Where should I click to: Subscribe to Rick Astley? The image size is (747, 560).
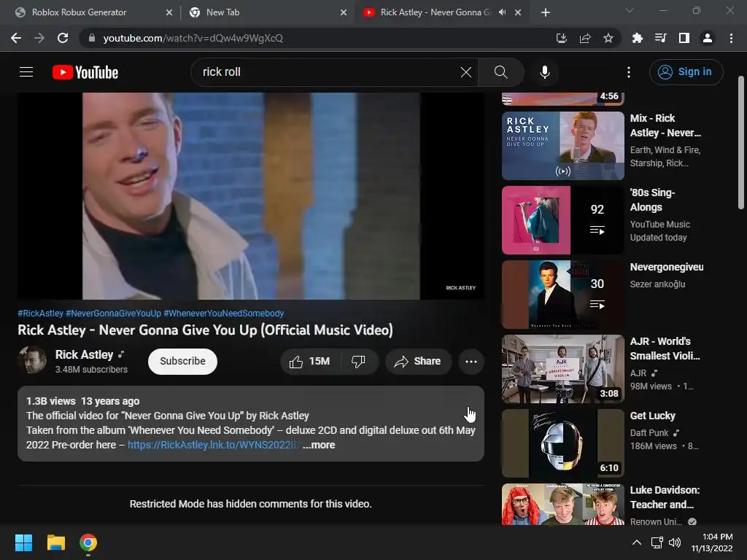tap(182, 362)
